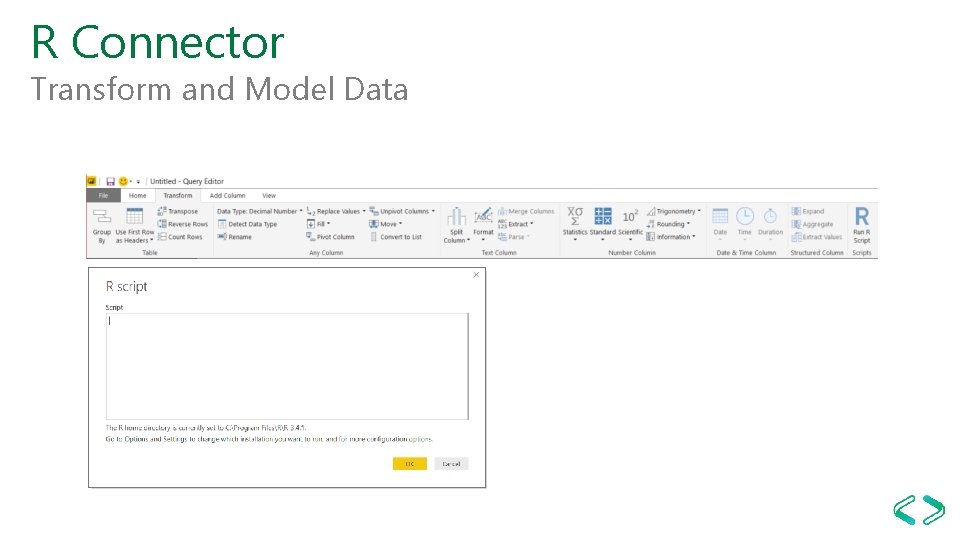Click the Run R Script icon
This screenshot has height=540, width=960.
click(861, 225)
